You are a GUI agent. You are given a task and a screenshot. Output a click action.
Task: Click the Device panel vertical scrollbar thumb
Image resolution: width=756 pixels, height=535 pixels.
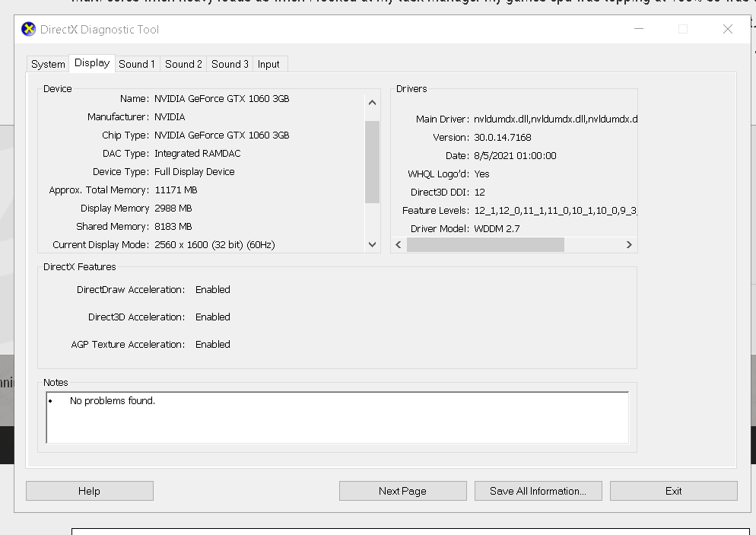point(372,162)
